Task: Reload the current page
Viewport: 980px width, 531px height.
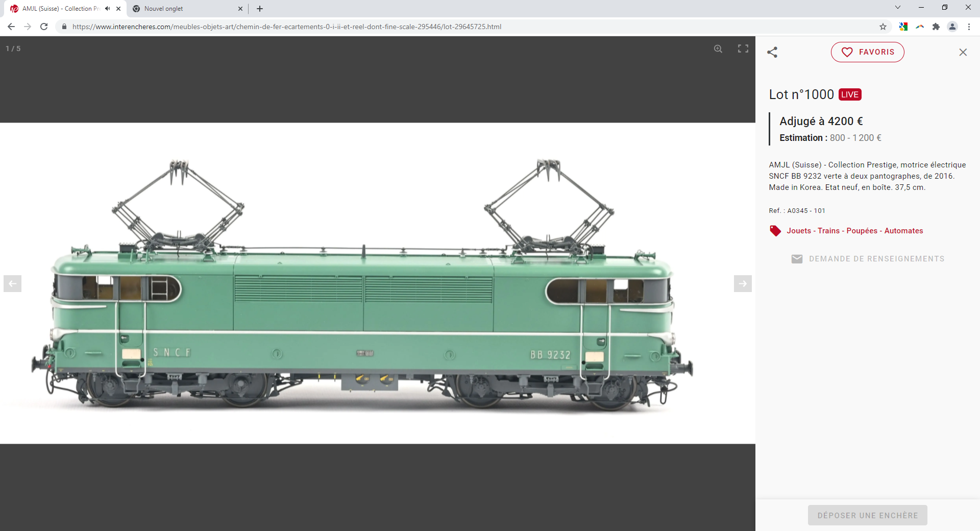Action: pos(44,27)
